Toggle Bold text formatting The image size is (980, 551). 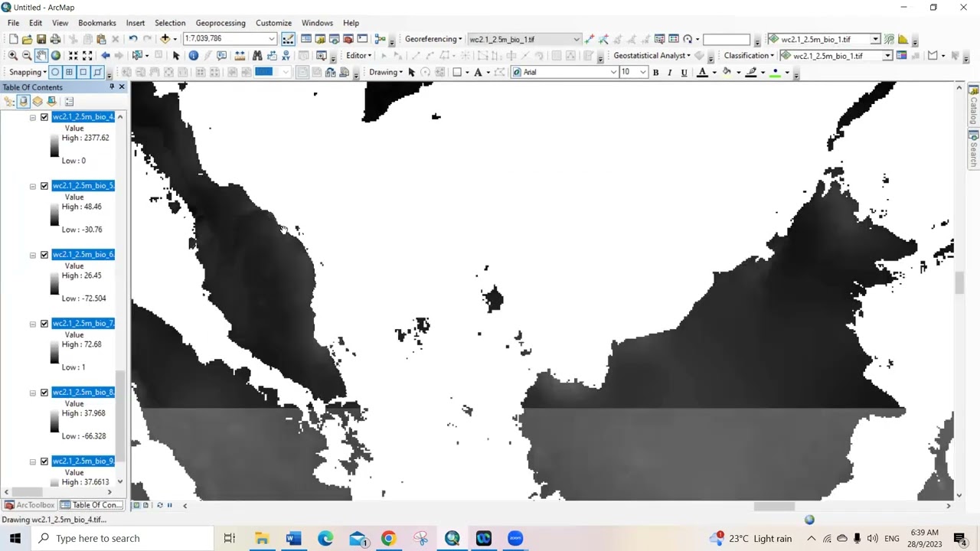[x=655, y=73]
